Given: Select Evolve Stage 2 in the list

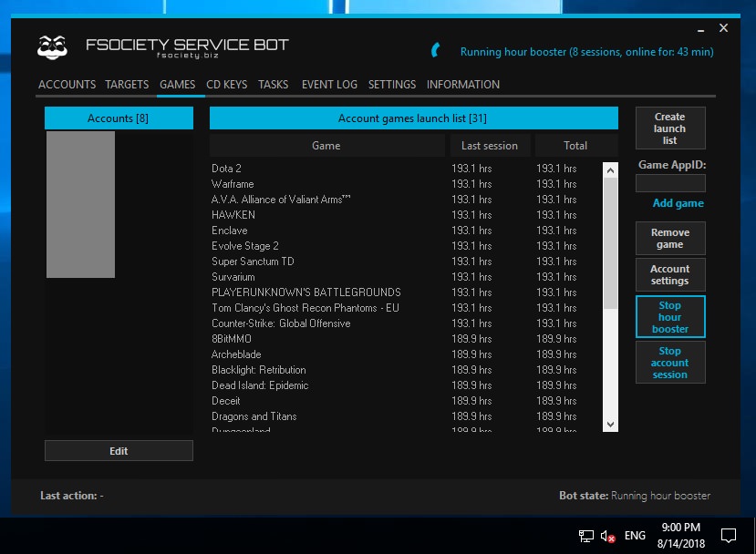Looking at the screenshot, I should [x=405, y=246].
